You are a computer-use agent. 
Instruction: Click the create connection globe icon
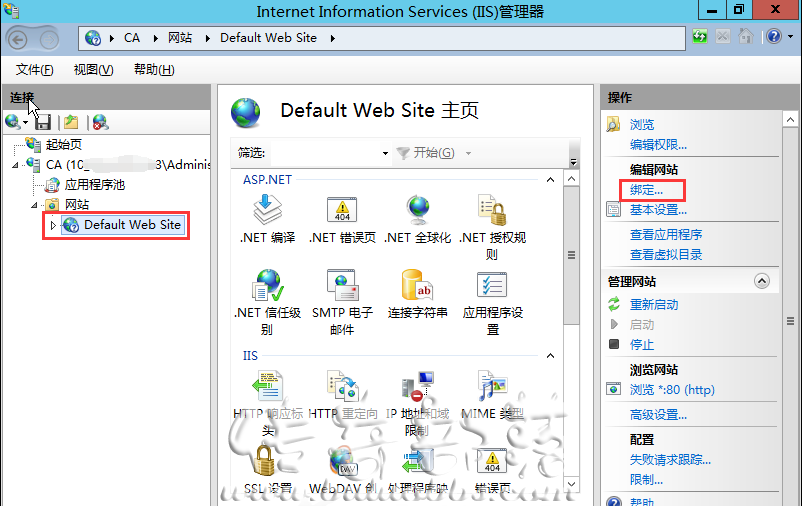pyautogui.click(x=13, y=122)
